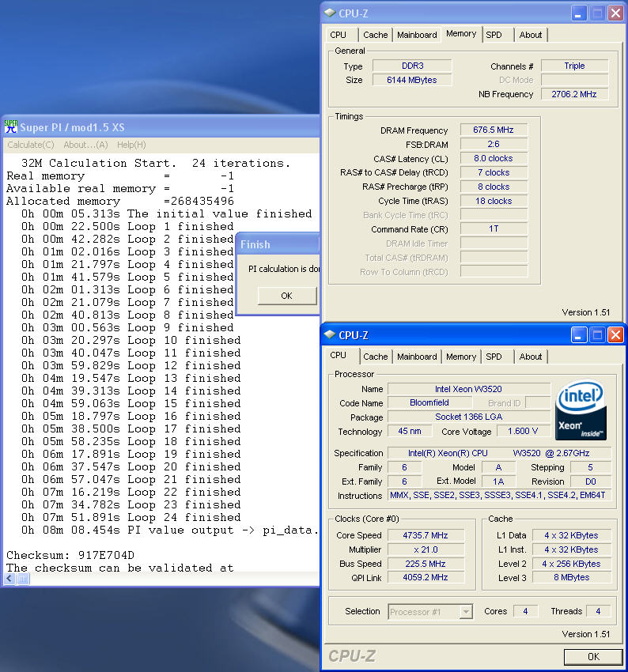Switch to Cache tab in lower CPU-Z window
The height and width of the screenshot is (672, 628).
[376, 357]
